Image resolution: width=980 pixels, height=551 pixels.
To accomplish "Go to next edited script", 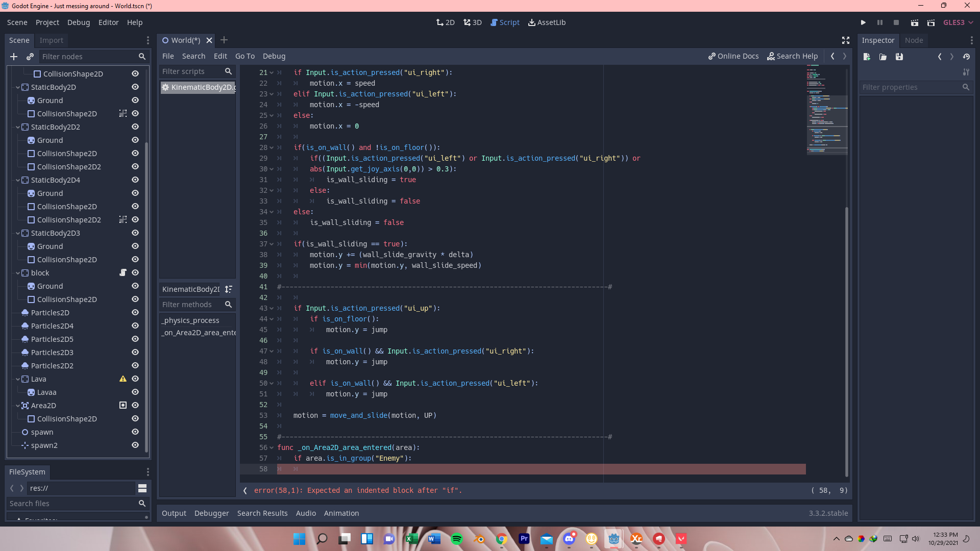I will coord(845,56).
